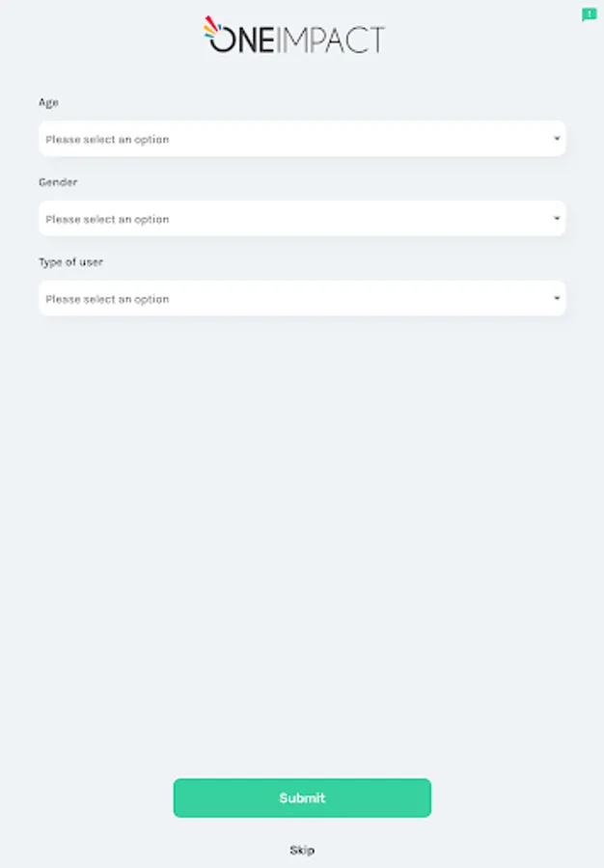This screenshot has height=868, width=604.
Task: Submit the profile form
Action: [x=302, y=798]
